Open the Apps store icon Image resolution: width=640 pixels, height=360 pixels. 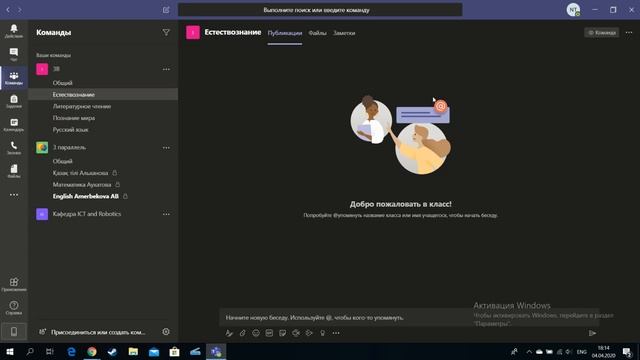[13, 284]
